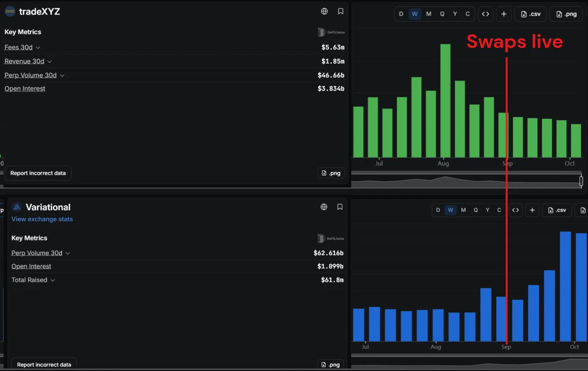Choose yearly (Y) on tradeXYZ chart
588x371 pixels.
pyautogui.click(x=455, y=14)
